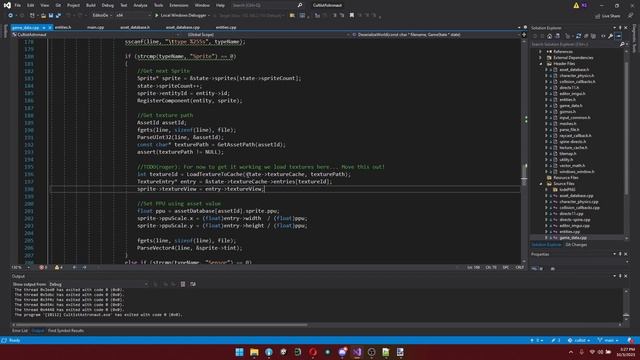Click the Preview Selected Items icon
640x360 pixels.
pyautogui.click(x=618, y=36)
